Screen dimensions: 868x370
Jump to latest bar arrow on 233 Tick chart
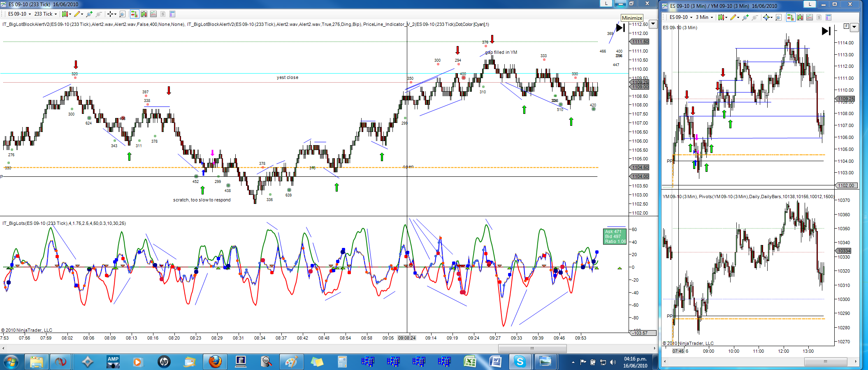click(620, 28)
